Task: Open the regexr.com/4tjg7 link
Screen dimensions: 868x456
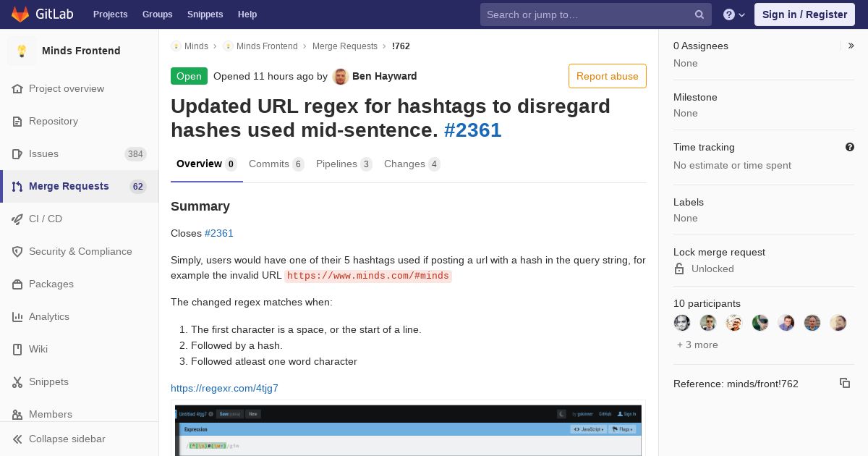Action: pyautogui.click(x=224, y=388)
